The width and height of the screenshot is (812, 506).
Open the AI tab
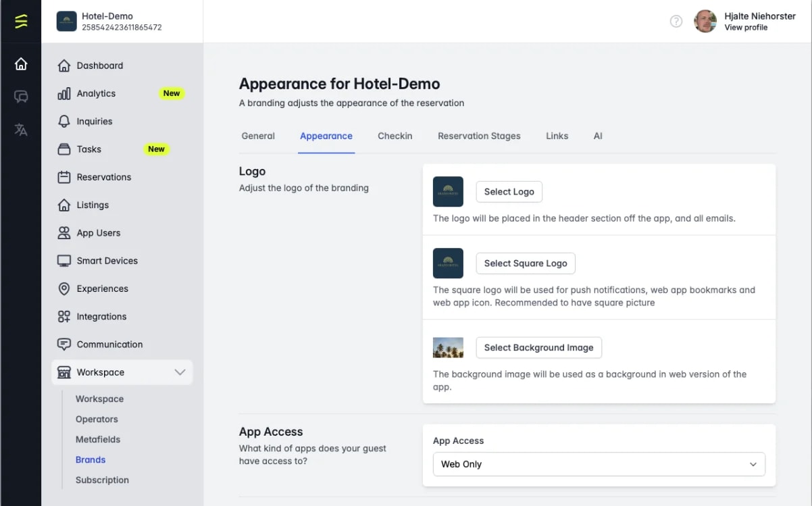pyautogui.click(x=598, y=136)
